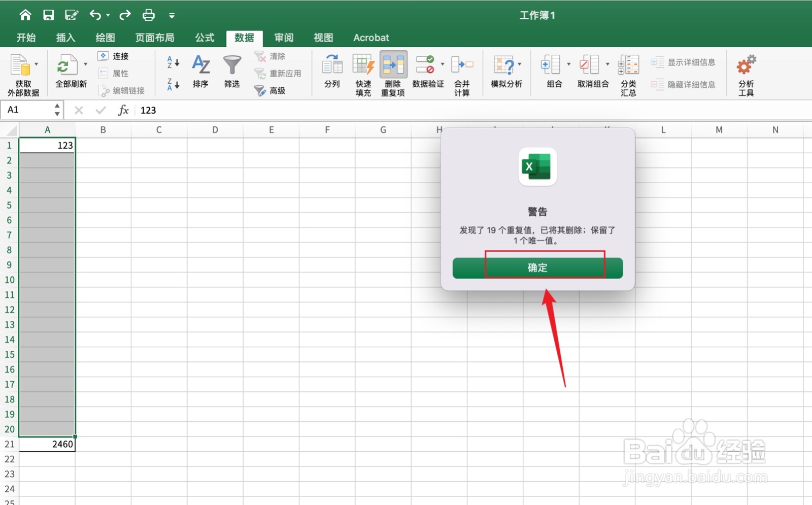Screen dimensions: 812x505
Task: Save the workbook via save icon
Action: 49,15
